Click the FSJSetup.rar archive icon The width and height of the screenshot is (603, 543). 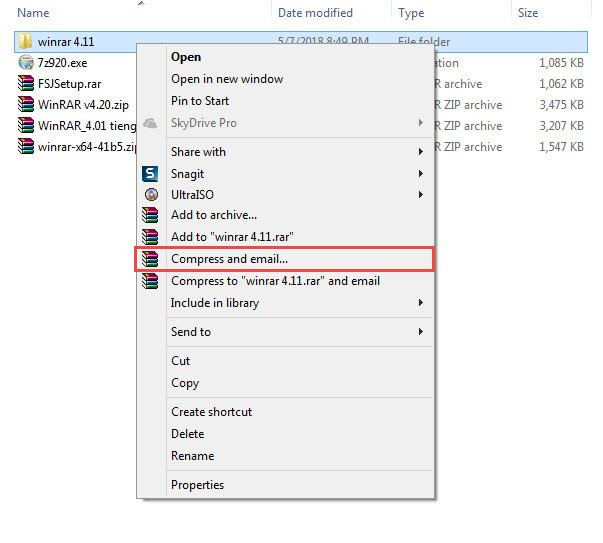click(x=26, y=83)
